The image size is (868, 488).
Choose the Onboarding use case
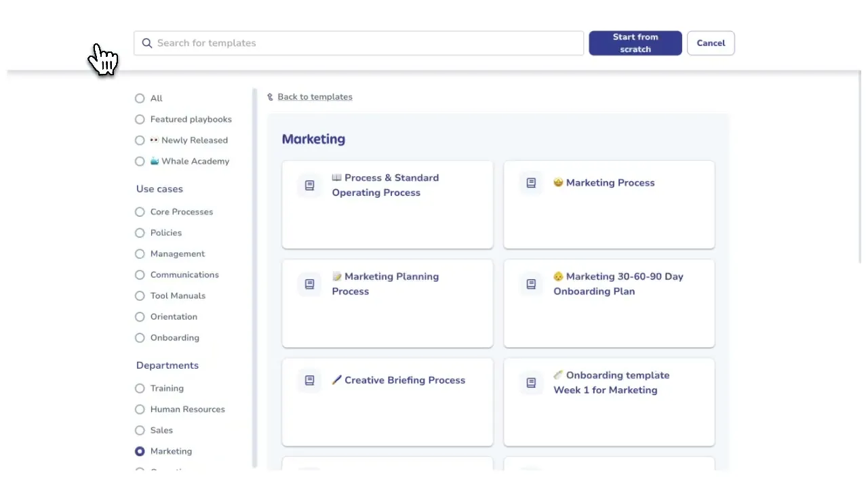pyautogui.click(x=140, y=338)
